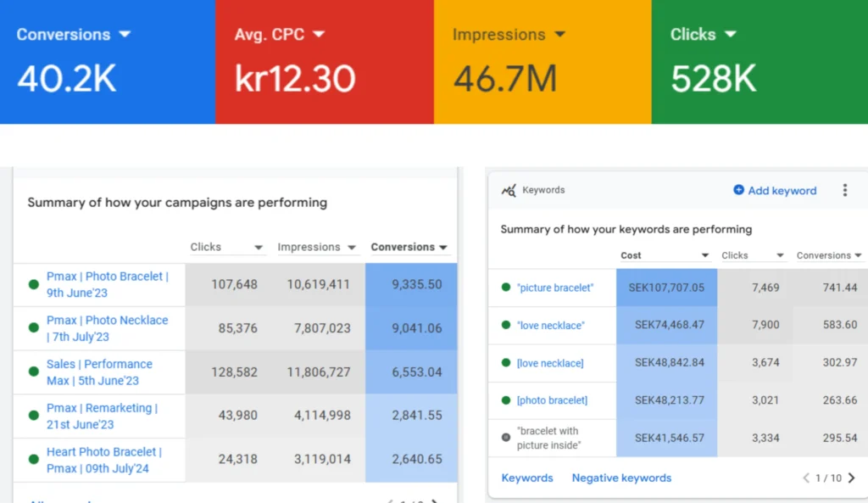Open the Keywords card three-dot menu
The image size is (868, 503).
[844, 190]
